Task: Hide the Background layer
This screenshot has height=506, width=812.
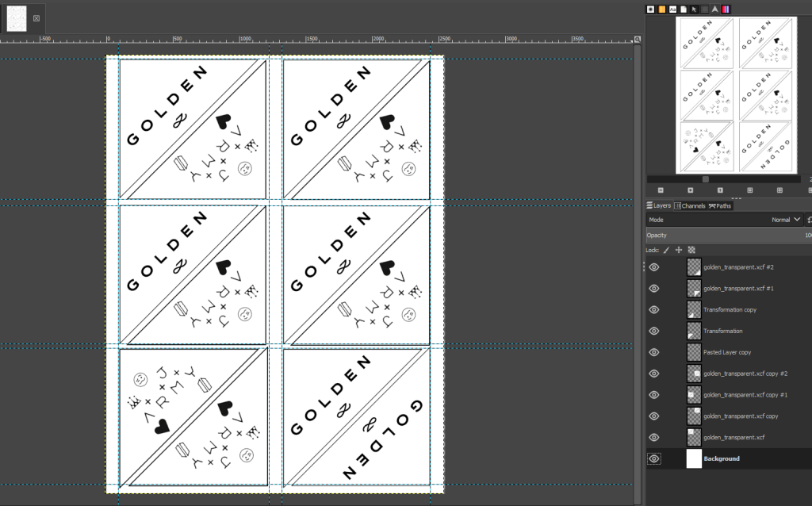Action: click(654, 458)
